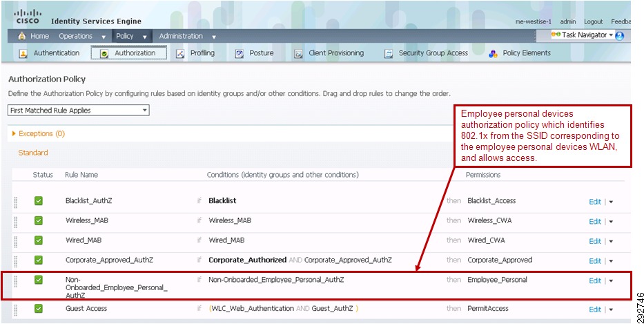Click the Home house icon

point(22,36)
